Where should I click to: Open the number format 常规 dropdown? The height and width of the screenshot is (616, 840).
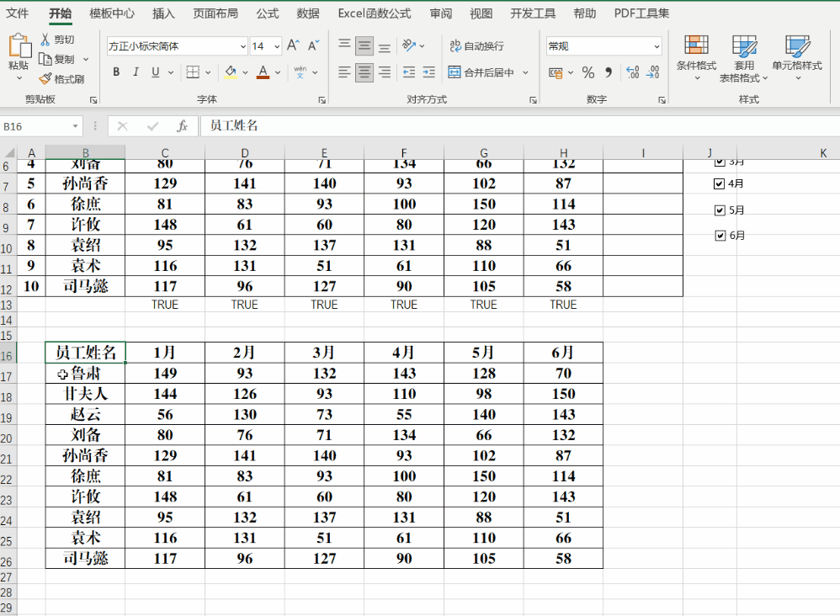(x=657, y=46)
